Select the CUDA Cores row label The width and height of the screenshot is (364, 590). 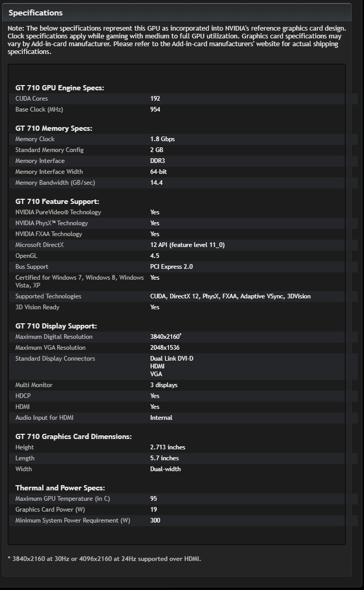(32, 99)
